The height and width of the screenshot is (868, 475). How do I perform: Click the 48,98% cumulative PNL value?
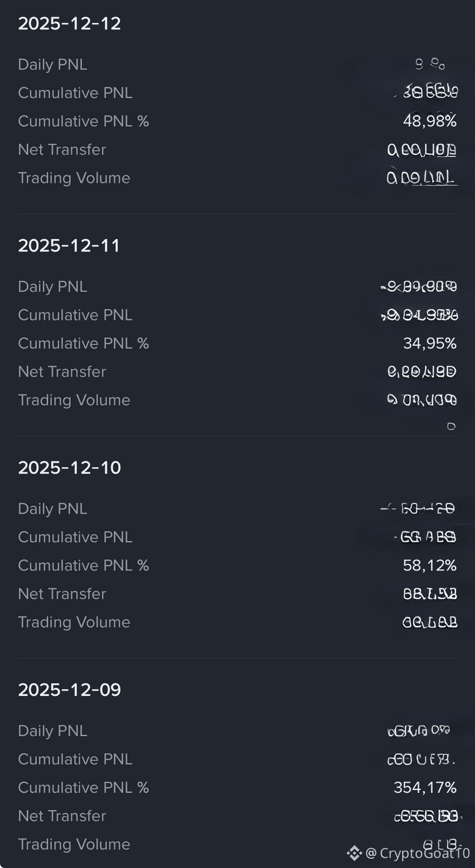[430, 121]
